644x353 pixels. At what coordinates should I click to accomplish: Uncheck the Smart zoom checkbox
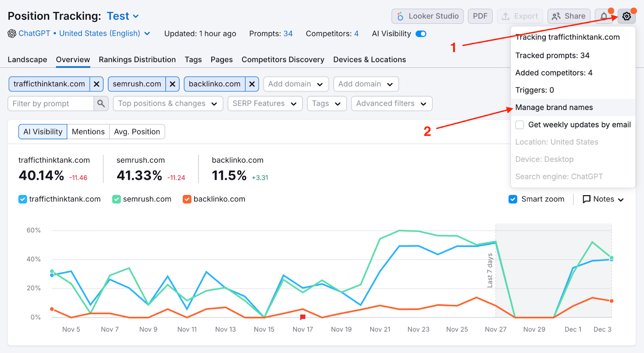point(513,199)
